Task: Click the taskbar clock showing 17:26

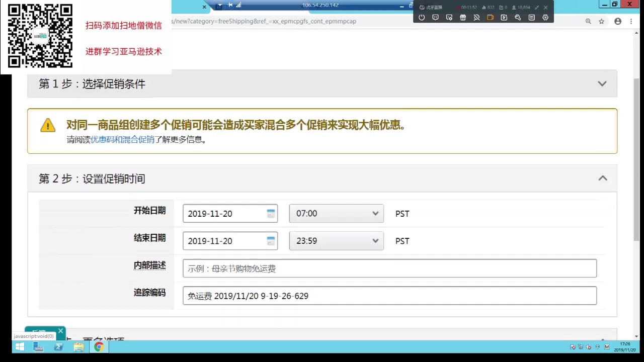Action: (625, 347)
